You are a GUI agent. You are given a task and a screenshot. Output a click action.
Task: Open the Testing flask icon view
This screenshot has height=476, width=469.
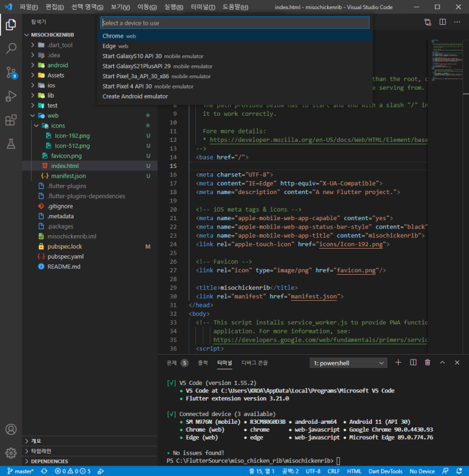[x=11, y=144]
